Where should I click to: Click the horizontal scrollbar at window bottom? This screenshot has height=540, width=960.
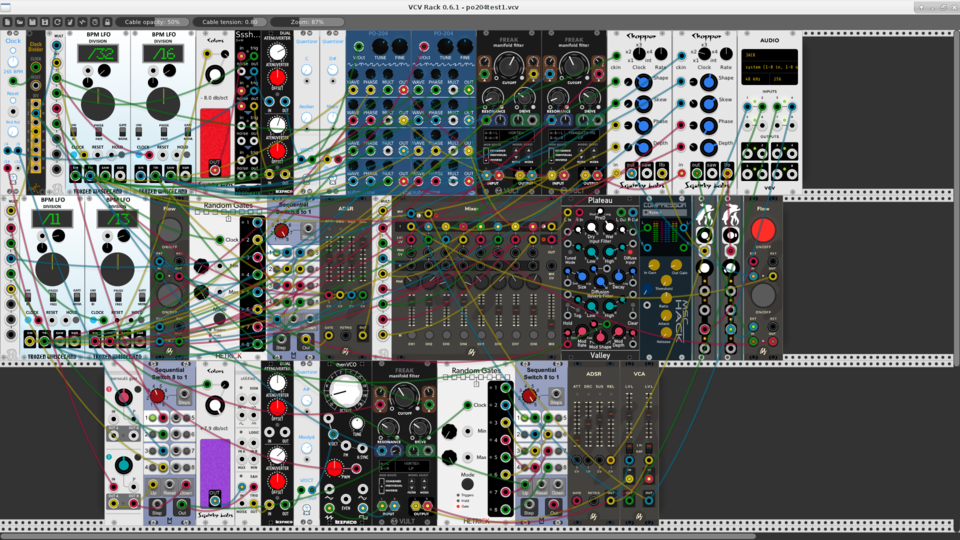coord(378,537)
